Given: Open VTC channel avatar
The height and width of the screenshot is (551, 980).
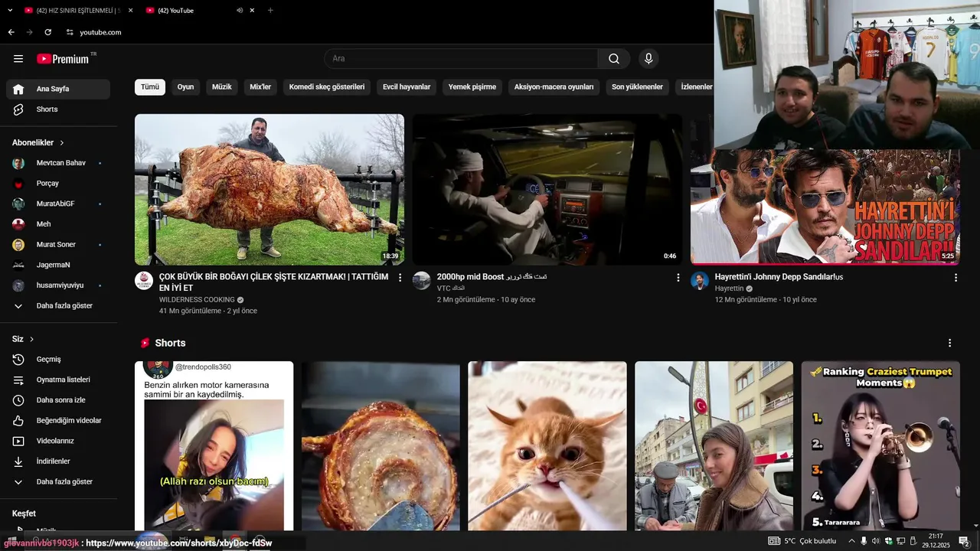Looking at the screenshot, I should tap(422, 281).
